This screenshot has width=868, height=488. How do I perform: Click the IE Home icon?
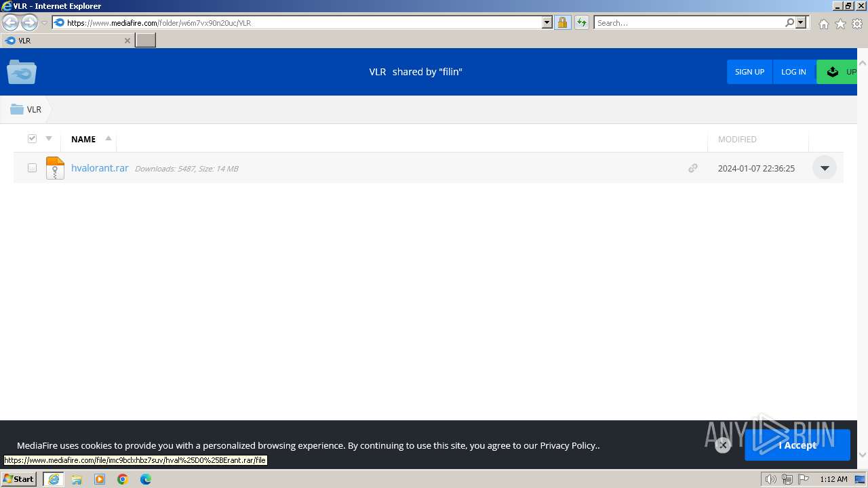(823, 24)
